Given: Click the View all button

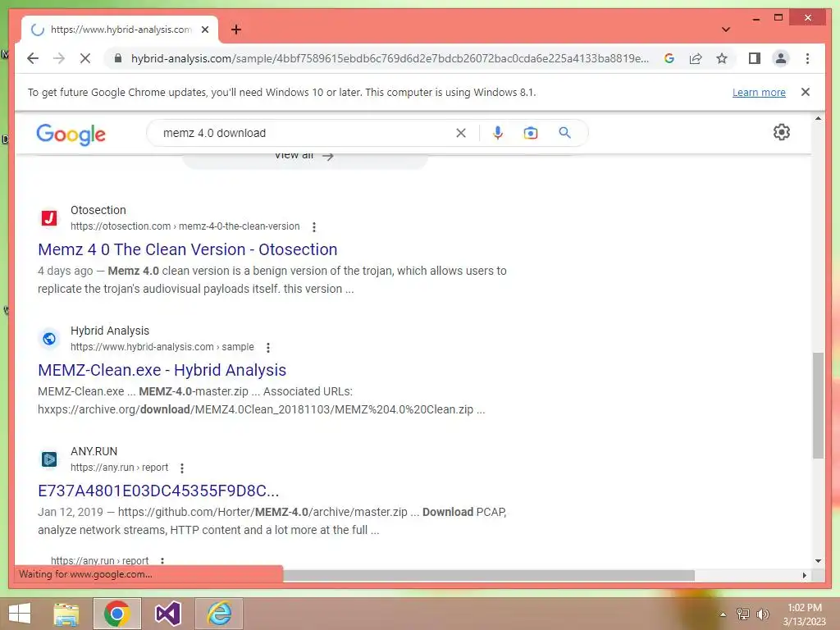Looking at the screenshot, I should pyautogui.click(x=305, y=158).
